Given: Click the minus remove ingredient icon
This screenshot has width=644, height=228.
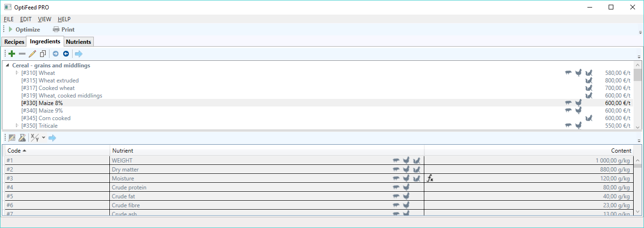Looking at the screenshot, I should pos(22,54).
